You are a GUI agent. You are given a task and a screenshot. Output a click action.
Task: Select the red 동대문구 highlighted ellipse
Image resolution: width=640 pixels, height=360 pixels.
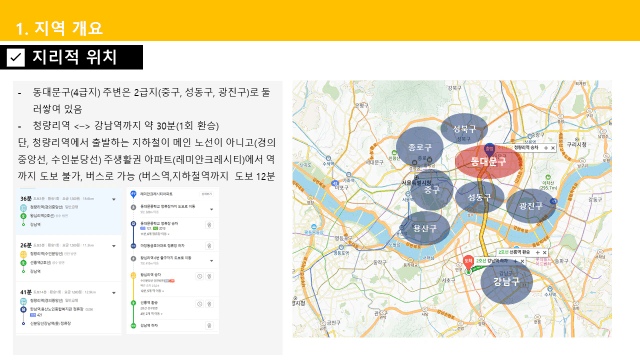(x=489, y=162)
